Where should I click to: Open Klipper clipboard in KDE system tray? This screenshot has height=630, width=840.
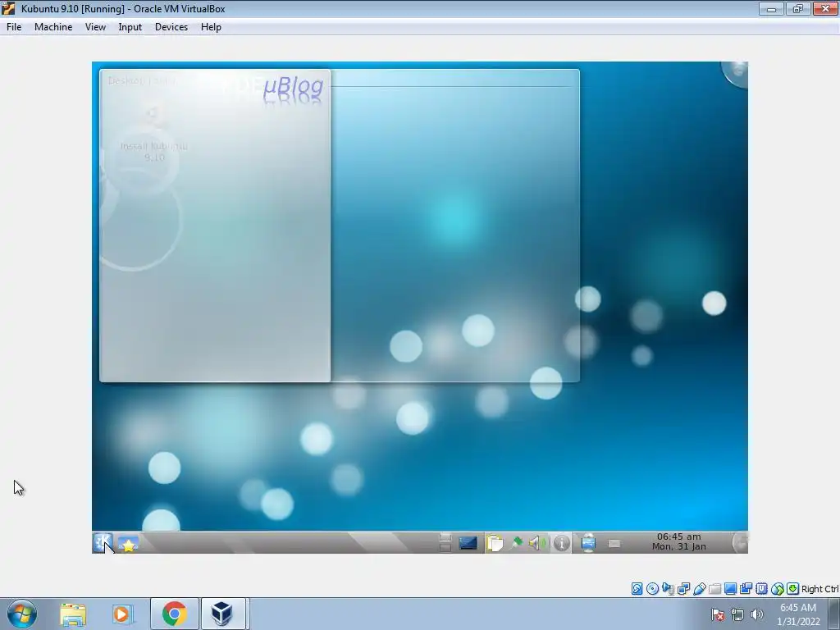(x=494, y=543)
